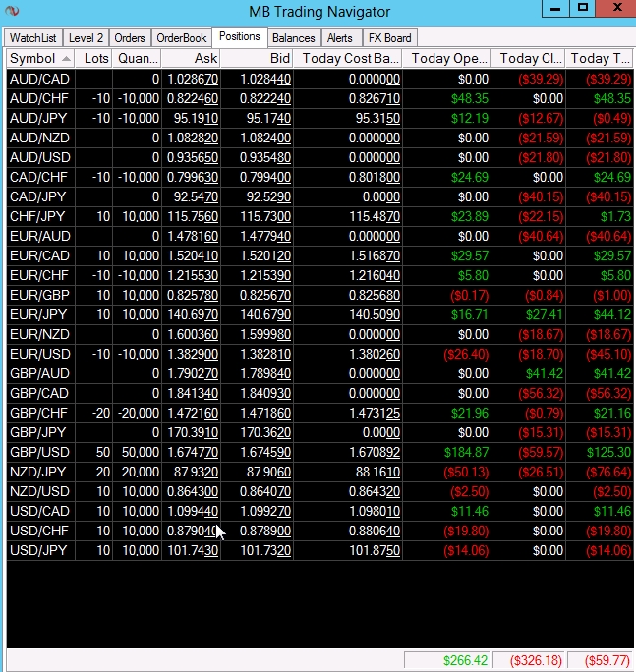Viewport: 636px width, 672px height.
Task: Sort by the Lots column header
Action: tap(93, 58)
